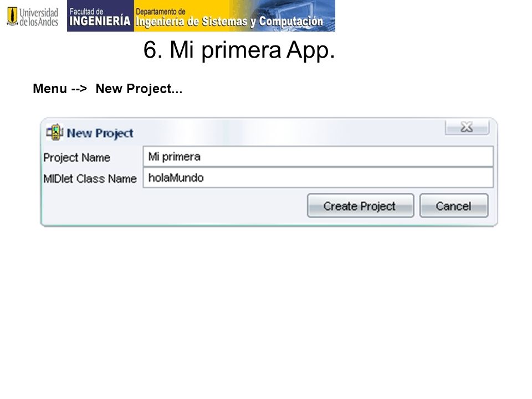Click the empty title bar area of the dialog
Viewport: 532px width, 399px height.
click(288, 132)
